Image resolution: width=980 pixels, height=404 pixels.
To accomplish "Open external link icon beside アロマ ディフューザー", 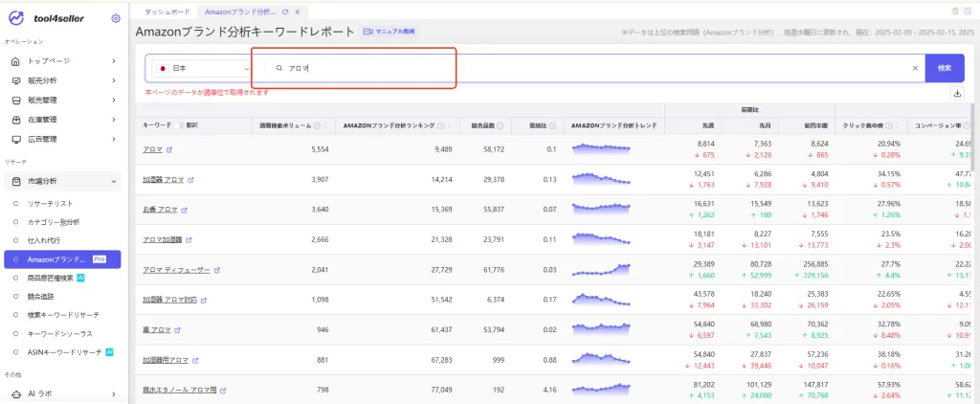I will click(217, 270).
